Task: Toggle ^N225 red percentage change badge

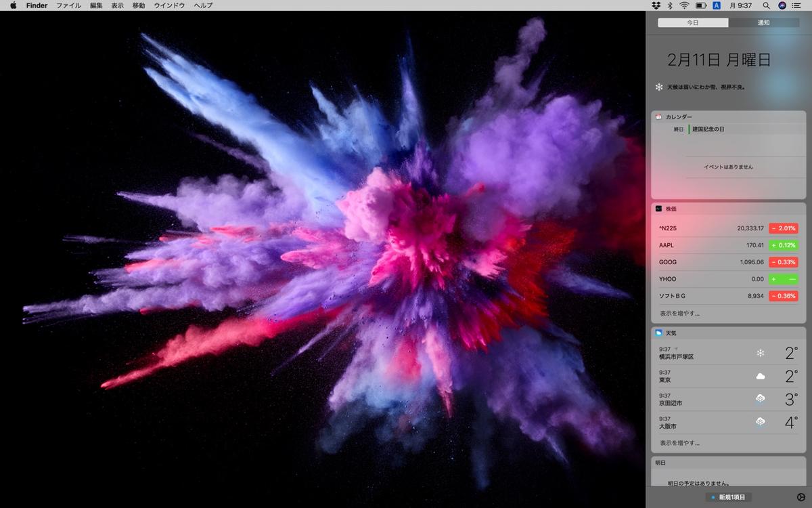Action: coord(783,228)
